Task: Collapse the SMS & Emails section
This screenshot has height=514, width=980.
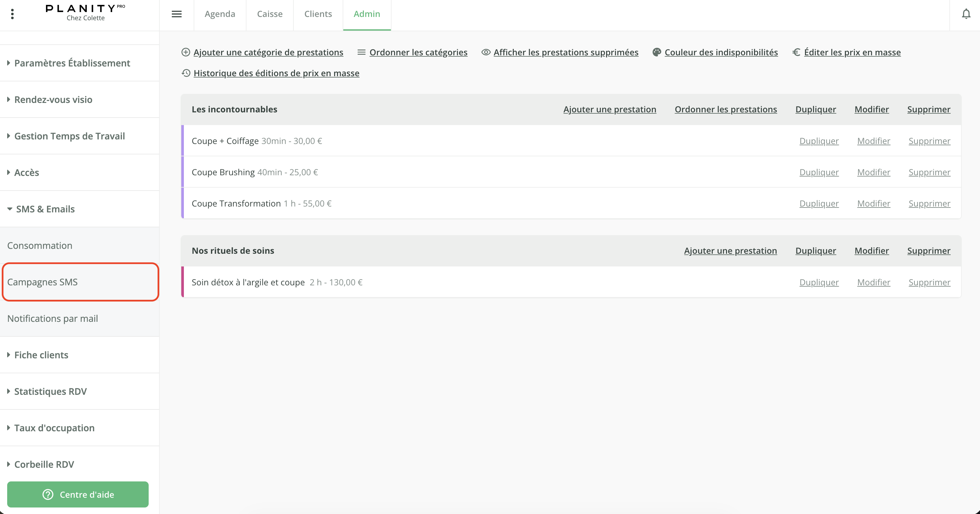Action: click(45, 209)
